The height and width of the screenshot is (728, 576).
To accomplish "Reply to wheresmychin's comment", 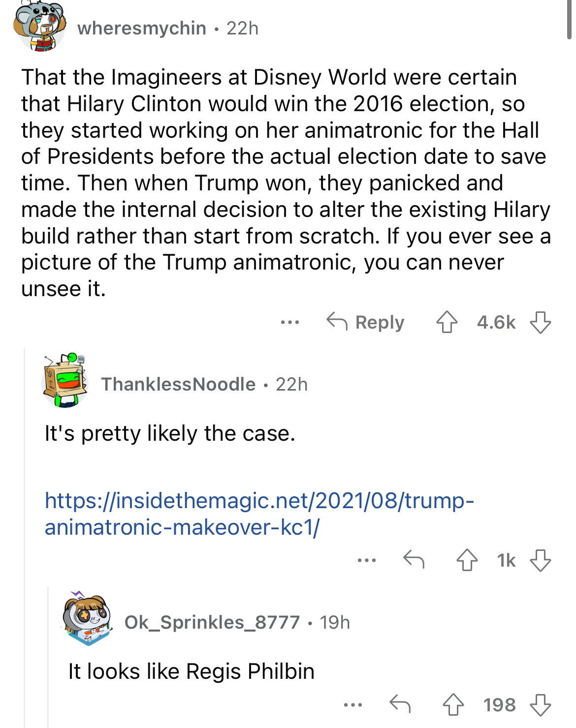I will (365, 323).
